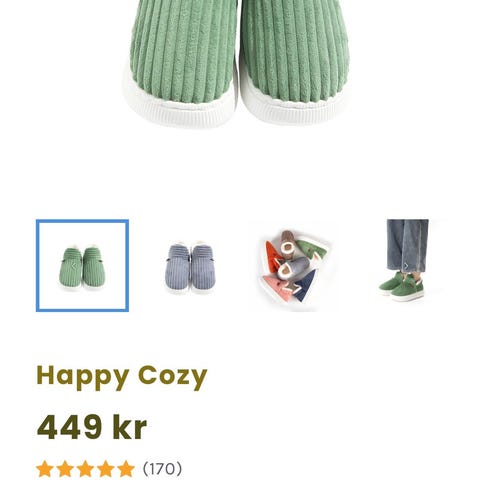Click the fourth rating star

click(106, 469)
